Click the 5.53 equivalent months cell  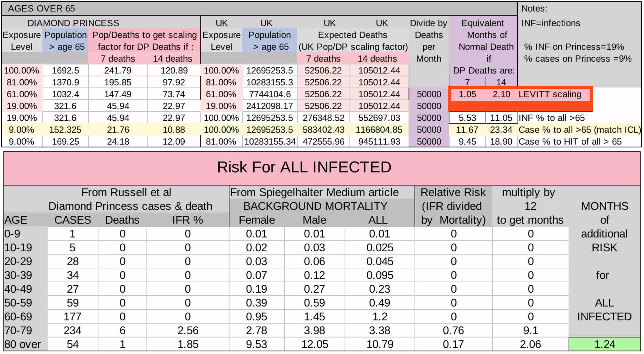467,118
